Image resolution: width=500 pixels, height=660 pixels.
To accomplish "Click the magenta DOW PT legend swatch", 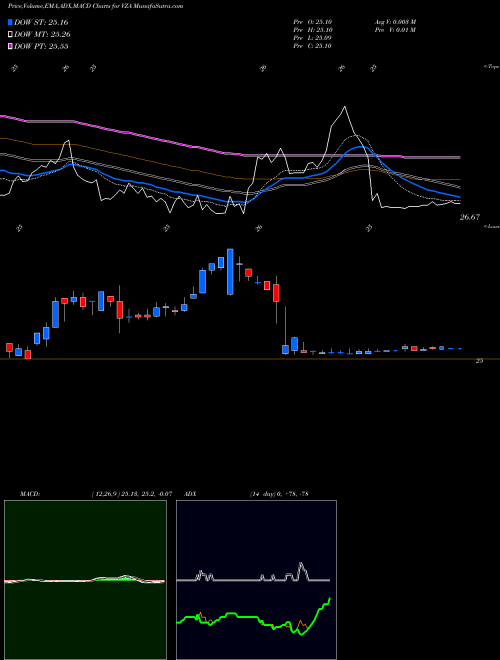I will coord(11,46).
